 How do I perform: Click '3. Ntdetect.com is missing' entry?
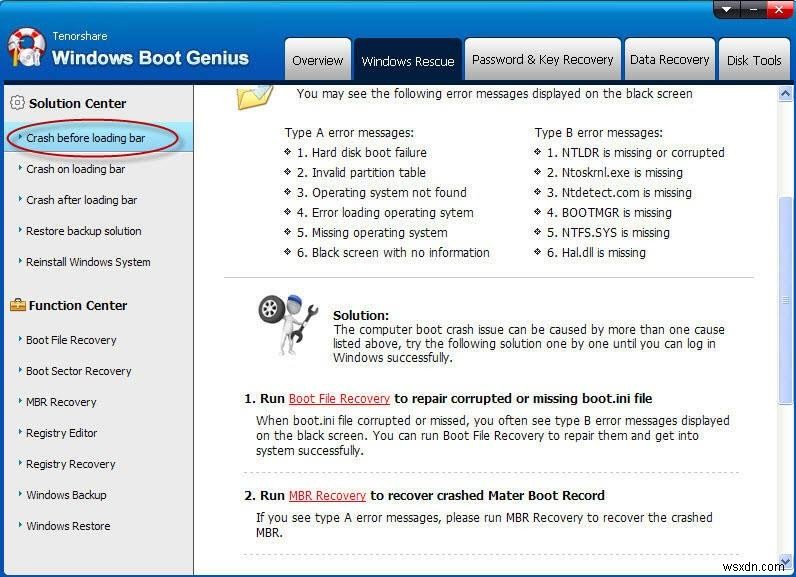[x=619, y=193]
